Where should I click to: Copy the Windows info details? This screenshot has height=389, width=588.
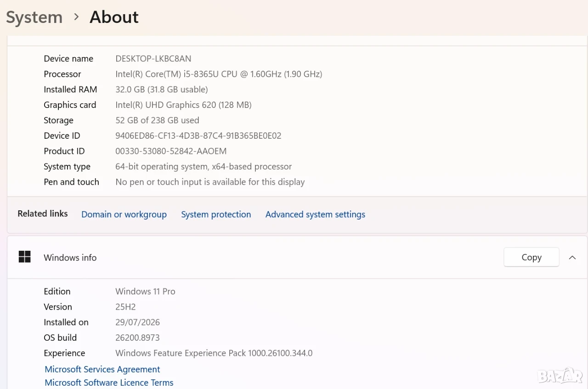pyautogui.click(x=531, y=257)
